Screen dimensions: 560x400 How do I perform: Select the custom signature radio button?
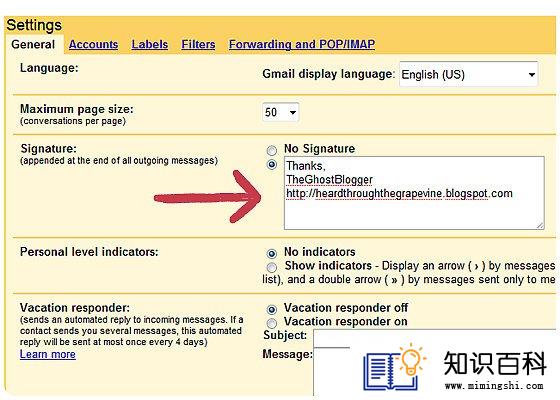coord(272,164)
